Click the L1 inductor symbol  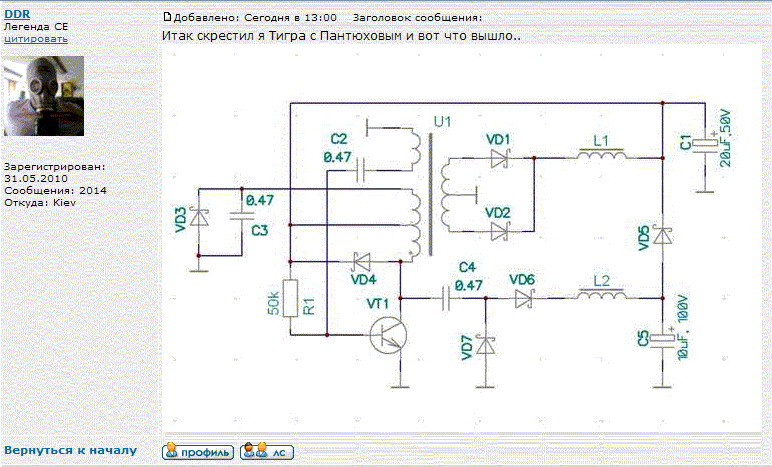(601, 155)
